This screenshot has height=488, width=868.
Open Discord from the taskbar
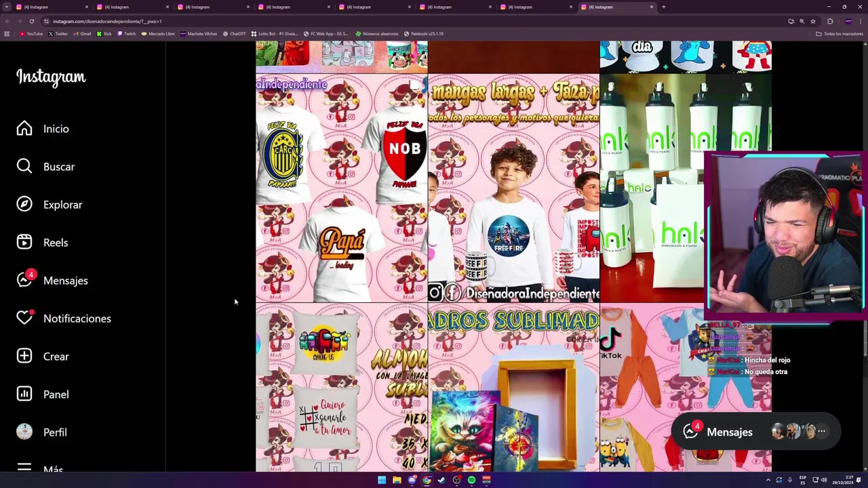[x=412, y=480]
